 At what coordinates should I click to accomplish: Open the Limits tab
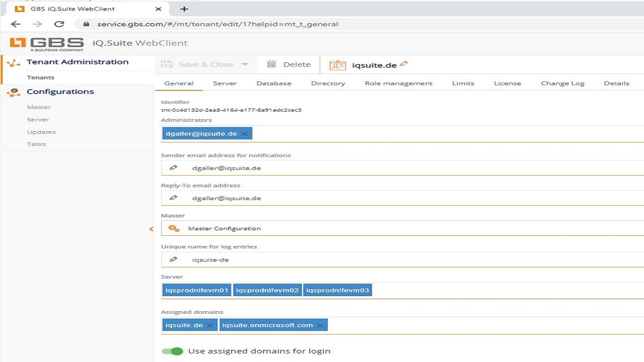coord(463,83)
